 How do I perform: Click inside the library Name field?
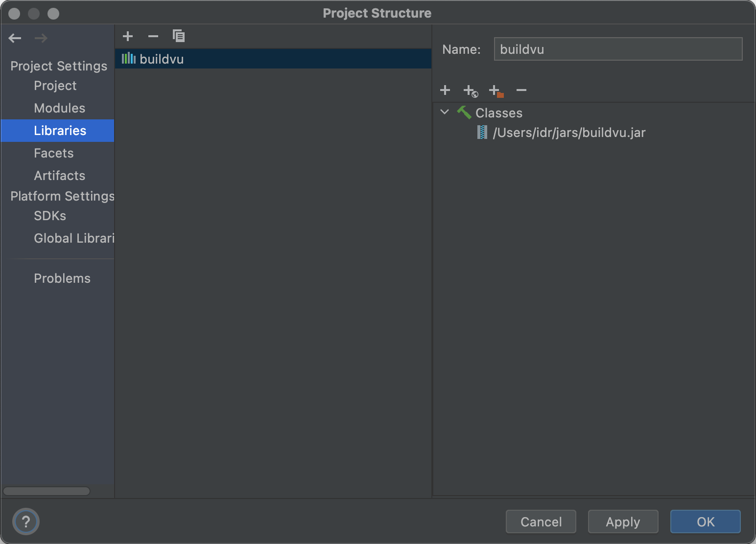(x=617, y=49)
